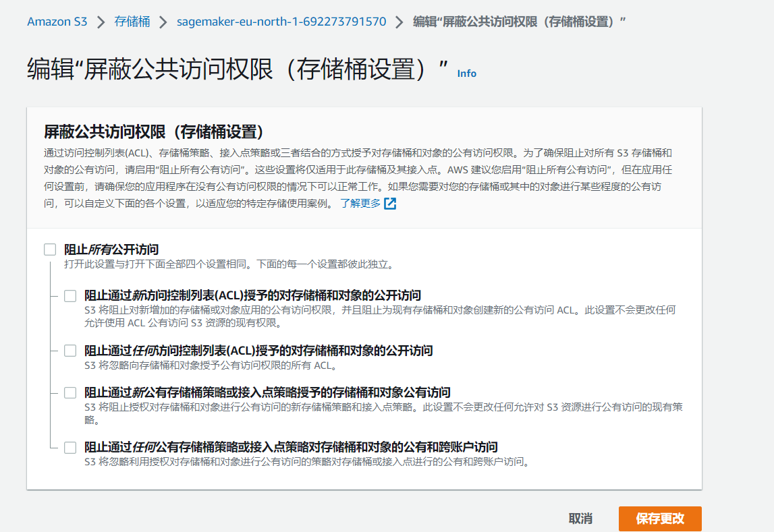
Task: Tick the block new public bucket policies checkbox
Action: pos(70,392)
